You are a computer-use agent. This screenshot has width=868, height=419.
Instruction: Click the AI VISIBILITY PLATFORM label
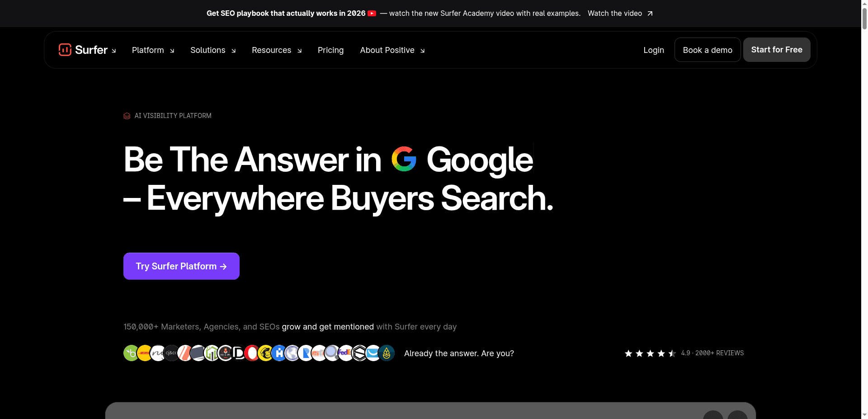173,116
